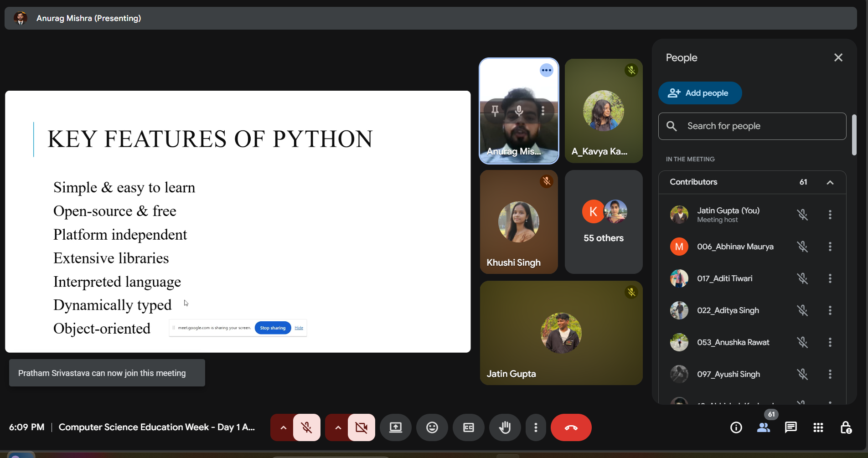Image resolution: width=868 pixels, height=458 pixels.
Task: Mute the microphone
Action: coord(306,427)
